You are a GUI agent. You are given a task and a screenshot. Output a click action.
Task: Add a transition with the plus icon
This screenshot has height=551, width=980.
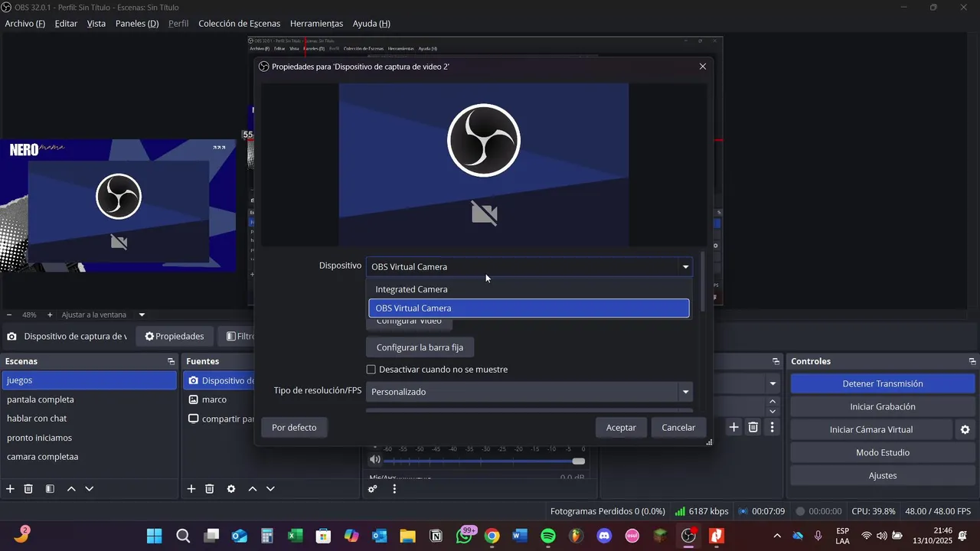point(733,427)
